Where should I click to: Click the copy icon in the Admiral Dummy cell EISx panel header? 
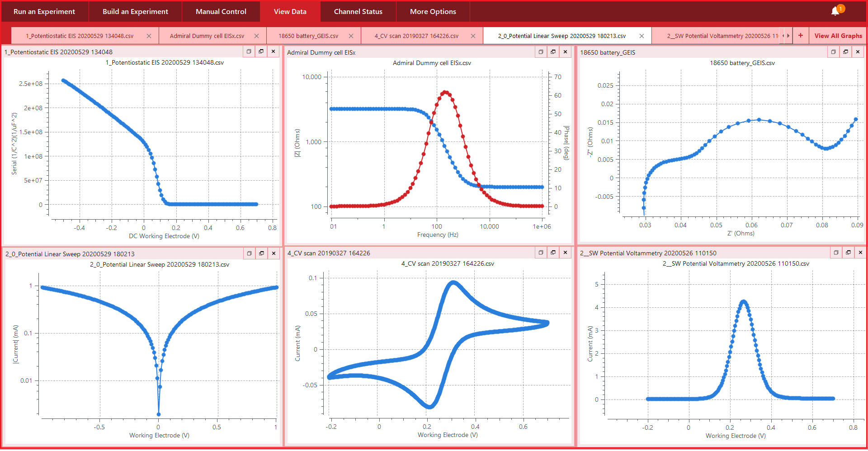click(541, 52)
